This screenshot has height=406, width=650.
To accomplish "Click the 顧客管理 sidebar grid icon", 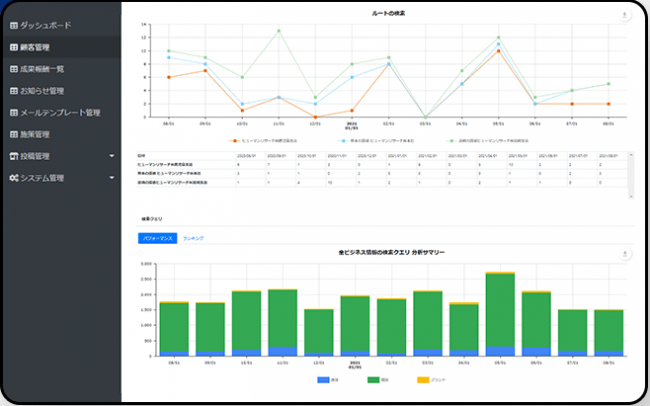I will pyautogui.click(x=14, y=47).
